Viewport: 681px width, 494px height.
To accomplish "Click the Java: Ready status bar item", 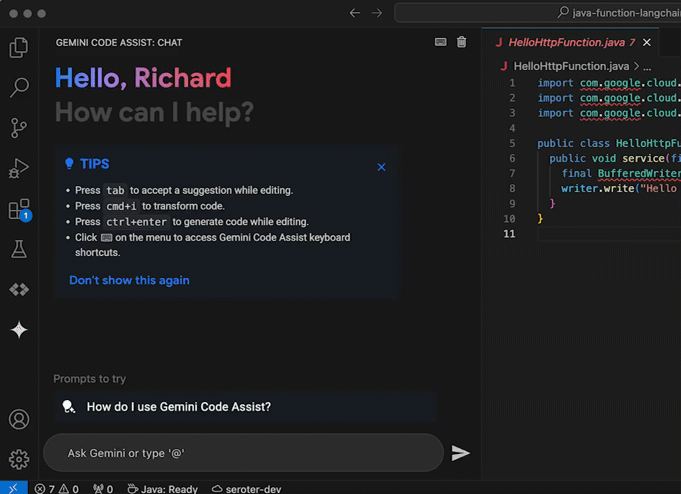I will coord(164,489).
